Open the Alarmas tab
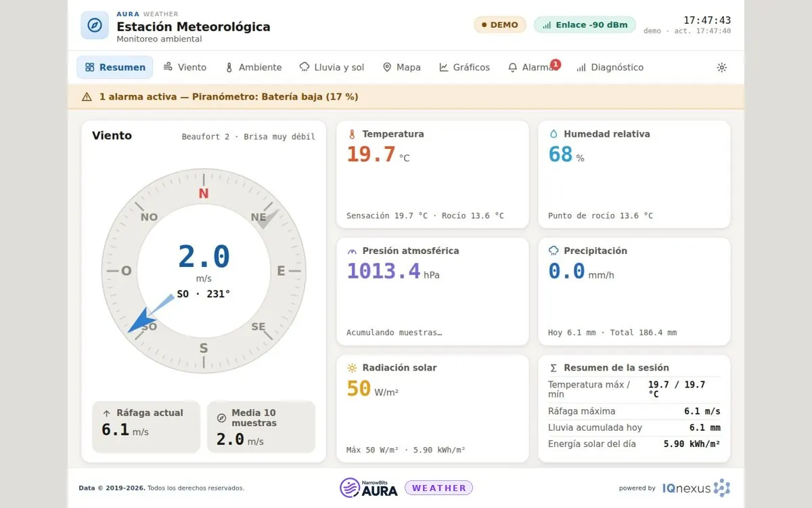The height and width of the screenshot is (508, 812). [x=533, y=68]
